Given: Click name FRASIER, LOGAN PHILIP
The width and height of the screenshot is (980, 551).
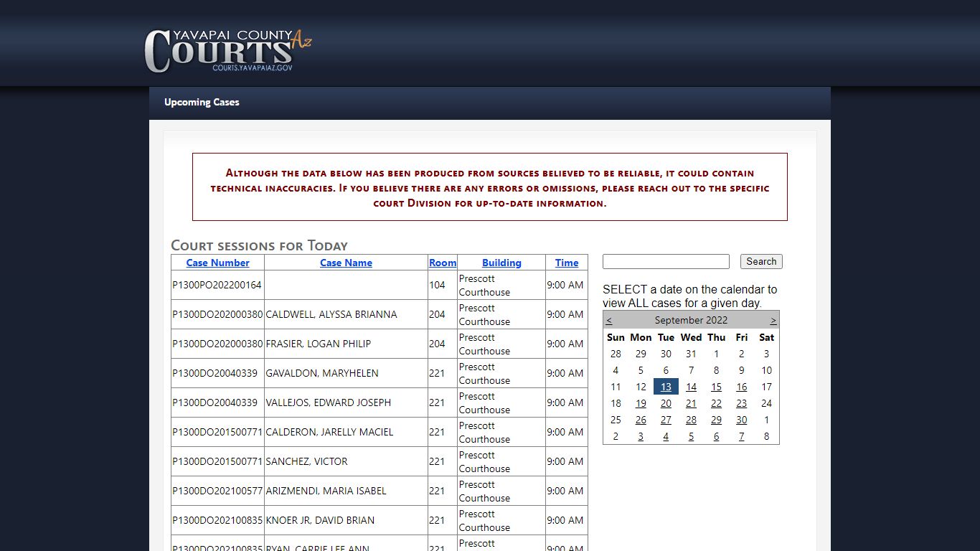Looking at the screenshot, I should pos(319,344).
